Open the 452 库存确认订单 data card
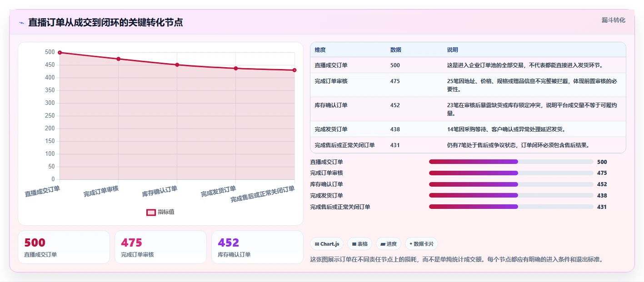The width and height of the screenshot is (644, 282). 257,247
